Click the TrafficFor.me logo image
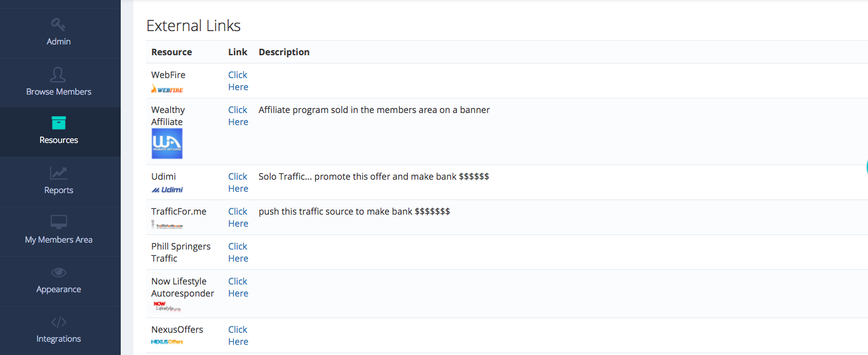868x355 pixels. coord(167,224)
